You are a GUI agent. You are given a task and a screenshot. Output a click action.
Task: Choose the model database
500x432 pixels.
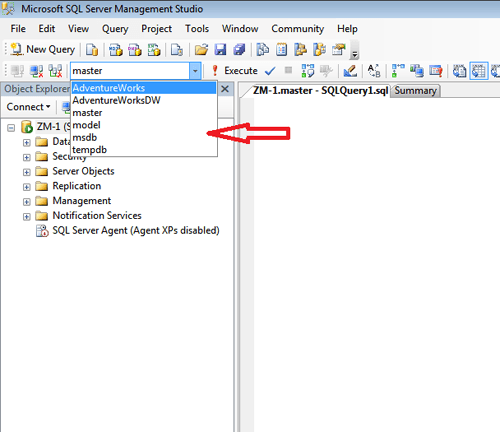[144, 125]
